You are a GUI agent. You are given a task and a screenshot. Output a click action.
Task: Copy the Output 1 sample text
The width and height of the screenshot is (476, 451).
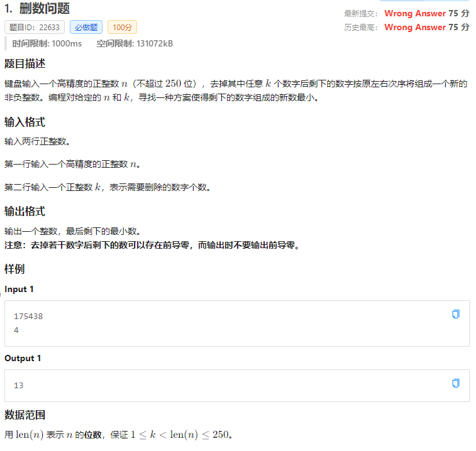pos(456,383)
